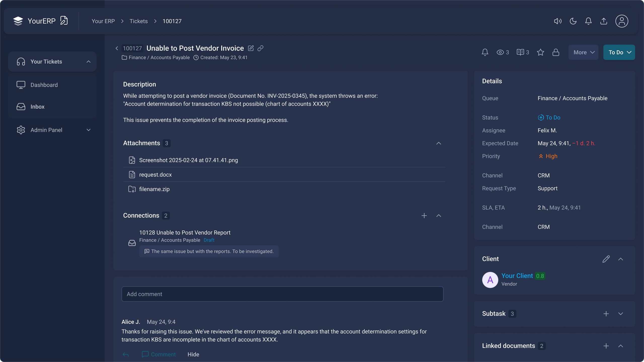Click the upload/export icon in header
644x362 pixels.
click(603, 21)
